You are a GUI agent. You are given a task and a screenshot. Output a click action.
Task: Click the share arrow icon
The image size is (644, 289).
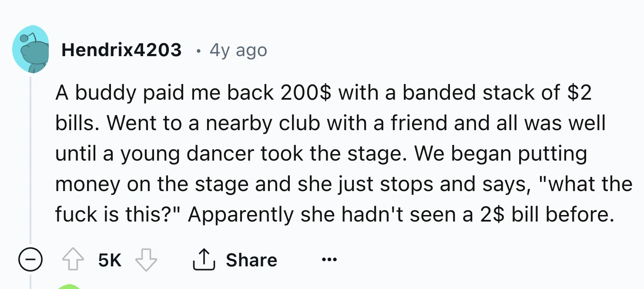click(x=204, y=260)
